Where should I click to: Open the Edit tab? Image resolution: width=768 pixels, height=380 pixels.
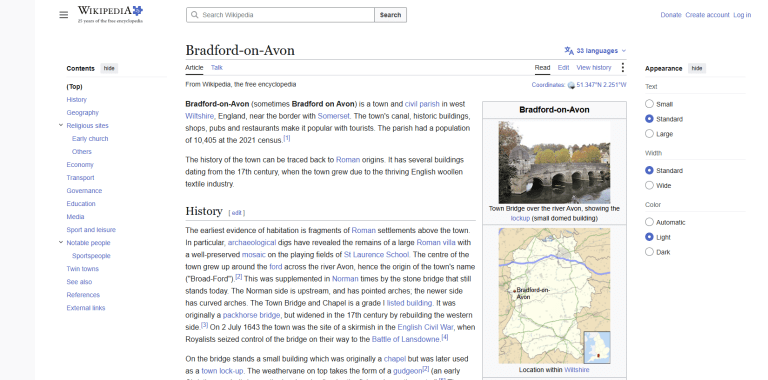tap(563, 68)
